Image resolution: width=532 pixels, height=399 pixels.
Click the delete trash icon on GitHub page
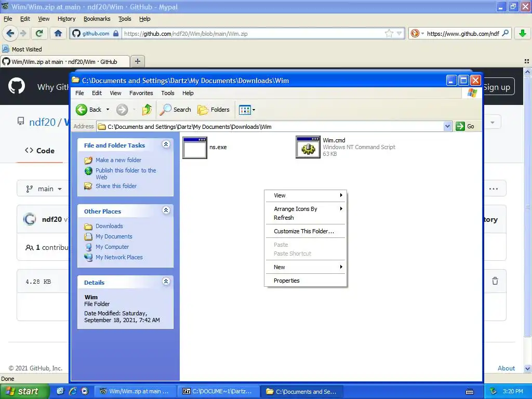[x=495, y=281]
